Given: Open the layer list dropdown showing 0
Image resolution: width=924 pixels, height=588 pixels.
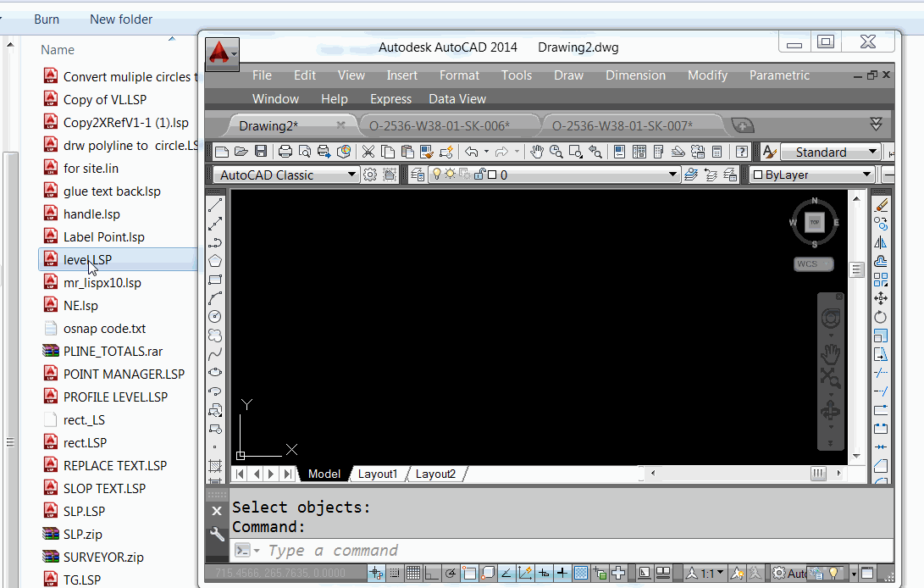Looking at the screenshot, I should tap(672, 175).
